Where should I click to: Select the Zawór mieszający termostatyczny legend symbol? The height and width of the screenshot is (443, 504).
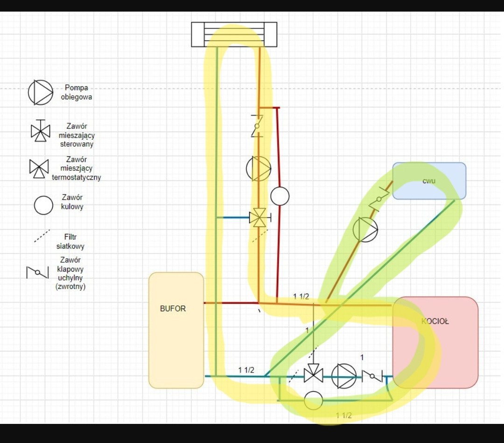[x=39, y=168]
